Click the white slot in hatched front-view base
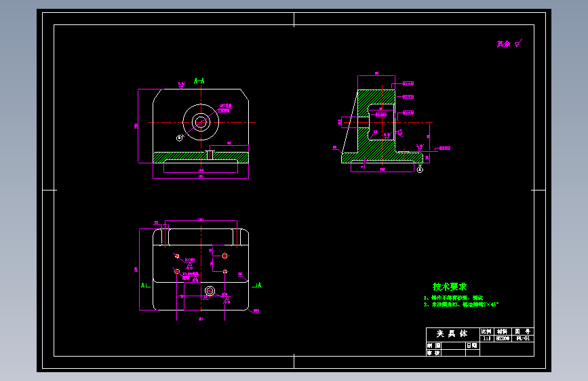588x381 pixels. 210,155
